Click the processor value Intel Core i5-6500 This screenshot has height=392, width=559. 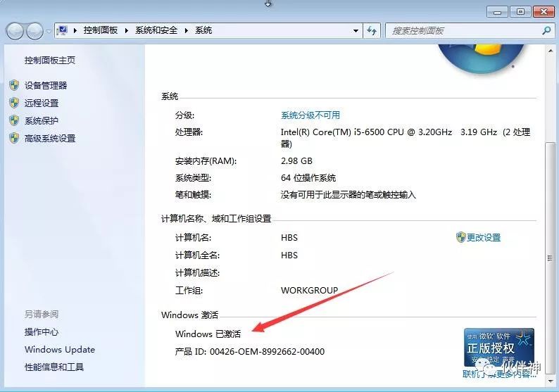pos(406,137)
